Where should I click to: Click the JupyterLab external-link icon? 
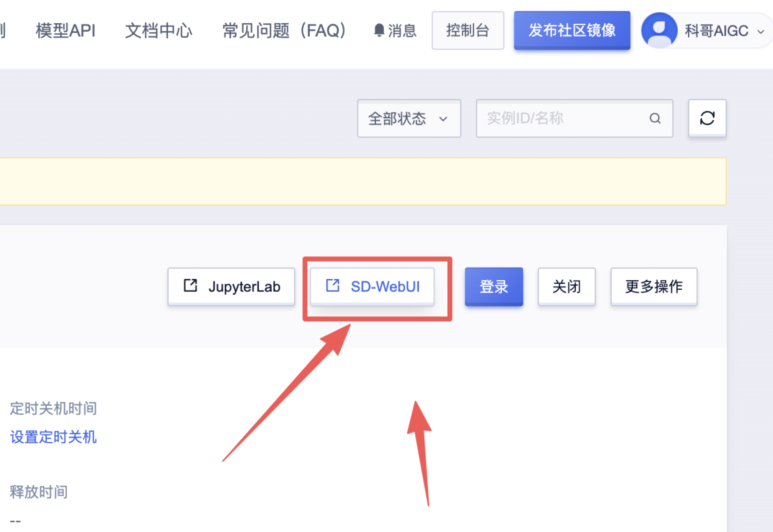[x=191, y=286]
